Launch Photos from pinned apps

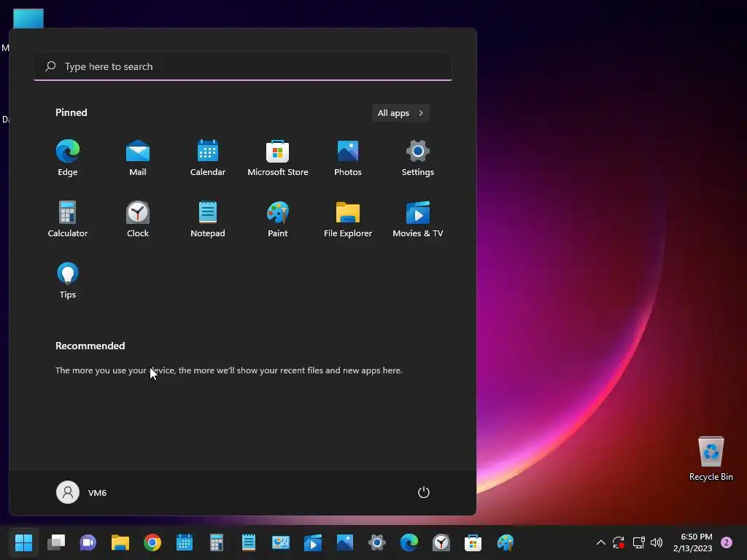click(348, 158)
